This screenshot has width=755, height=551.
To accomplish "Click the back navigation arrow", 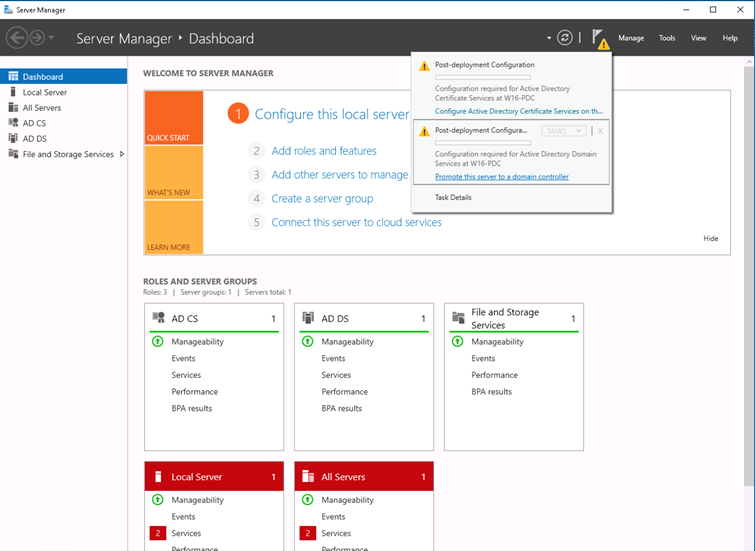I will click(x=17, y=38).
